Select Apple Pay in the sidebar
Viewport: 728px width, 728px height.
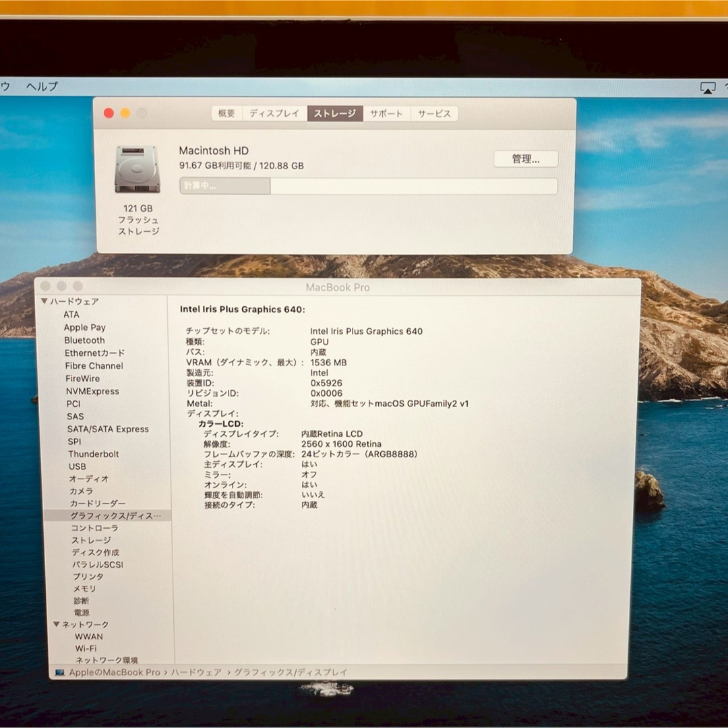point(85,328)
